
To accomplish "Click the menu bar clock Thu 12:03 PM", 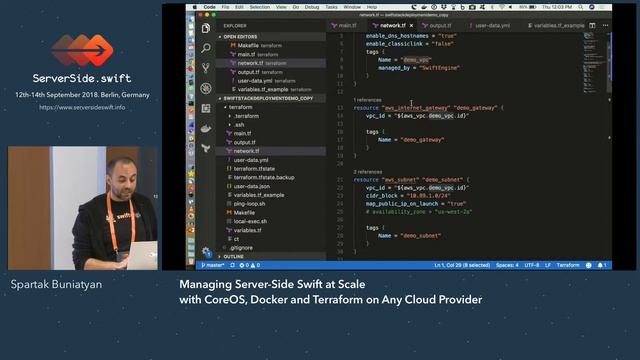I will [557, 7].
